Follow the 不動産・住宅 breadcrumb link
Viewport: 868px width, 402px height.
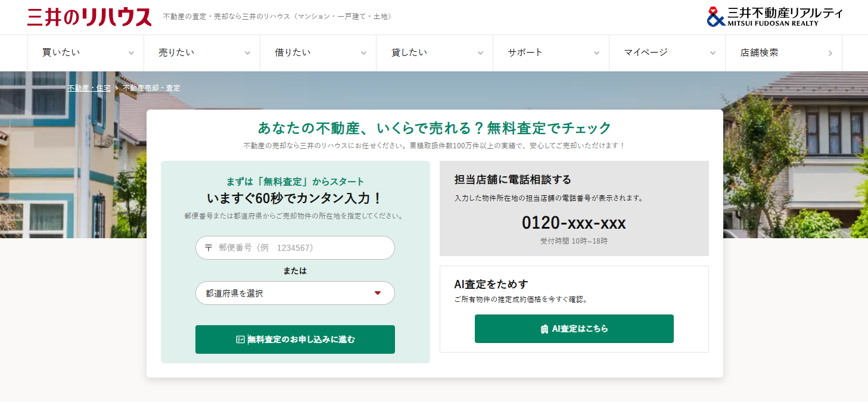coord(89,88)
